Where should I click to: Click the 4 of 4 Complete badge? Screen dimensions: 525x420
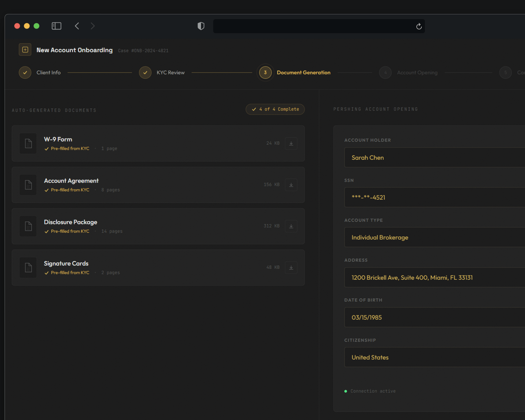pyautogui.click(x=275, y=109)
